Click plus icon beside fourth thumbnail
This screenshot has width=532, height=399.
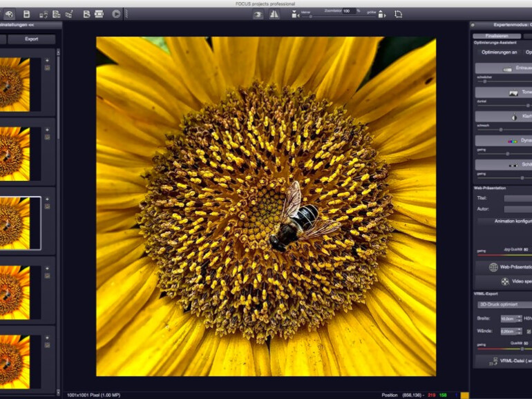47,269
